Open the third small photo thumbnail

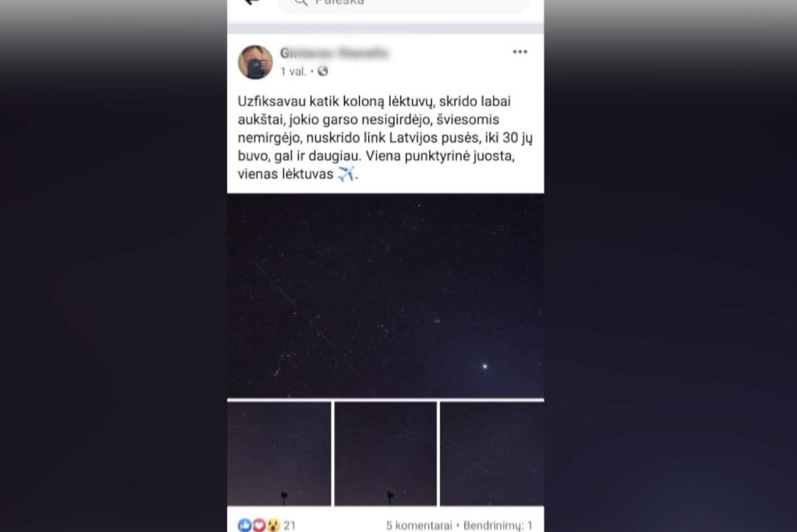click(x=492, y=453)
